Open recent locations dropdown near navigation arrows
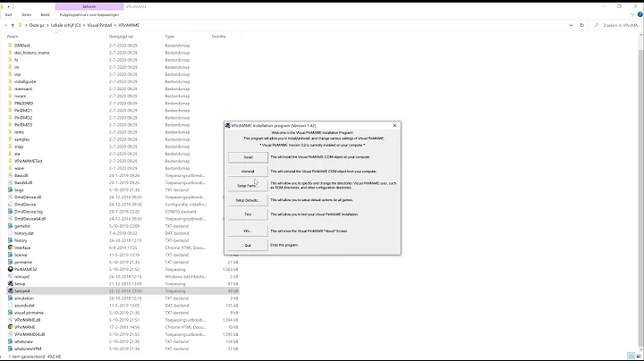644x361 pixels. pyautogui.click(x=5, y=25)
